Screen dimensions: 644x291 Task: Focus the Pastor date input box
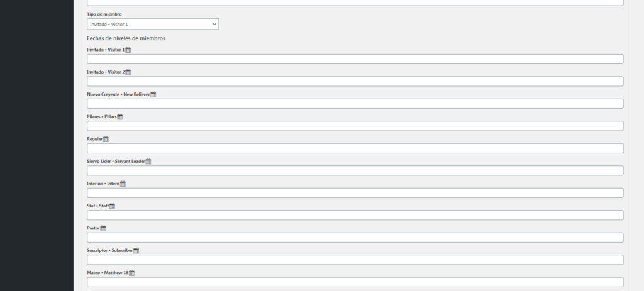point(355,238)
